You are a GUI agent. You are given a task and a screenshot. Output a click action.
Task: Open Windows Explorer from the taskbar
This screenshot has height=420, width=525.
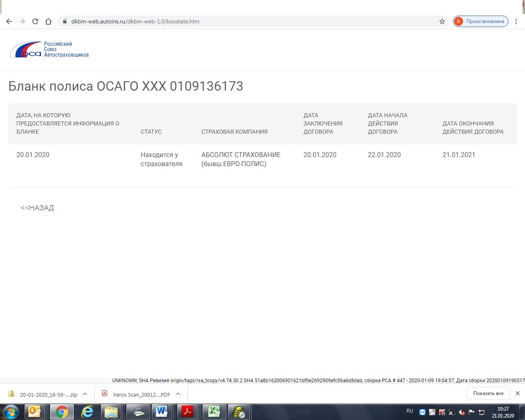111,411
